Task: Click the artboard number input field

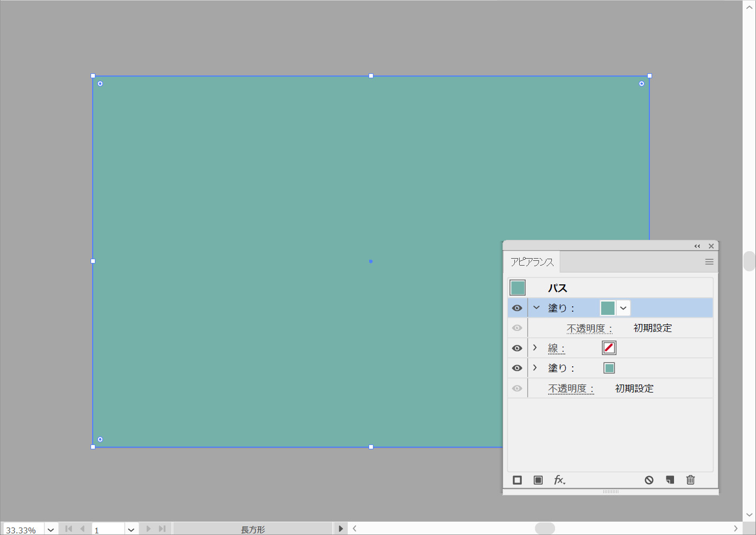Action: pos(108,530)
